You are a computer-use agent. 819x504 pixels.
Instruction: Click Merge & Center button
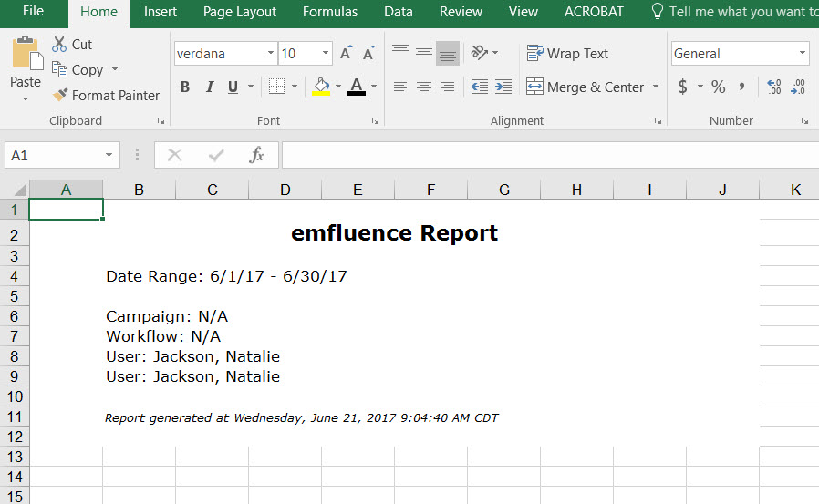click(585, 87)
